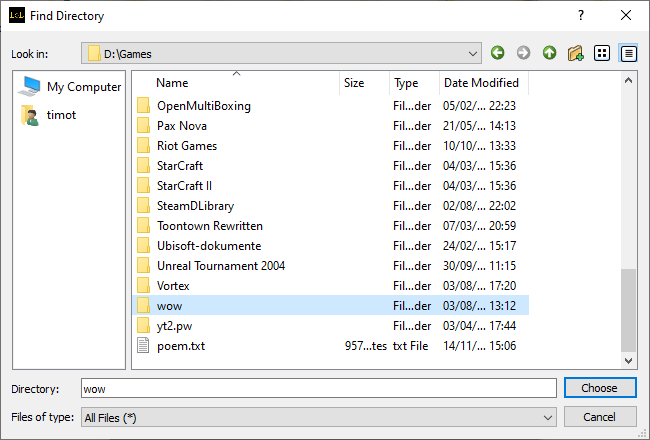Screen dimensions: 650x440
Task: Switch to List View grid icon
Action: 601,53
